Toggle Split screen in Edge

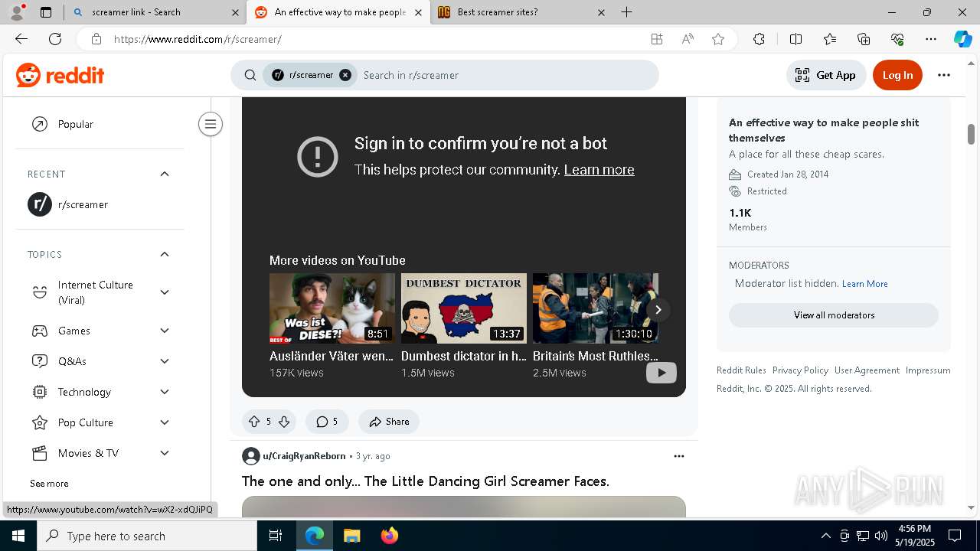click(795, 39)
